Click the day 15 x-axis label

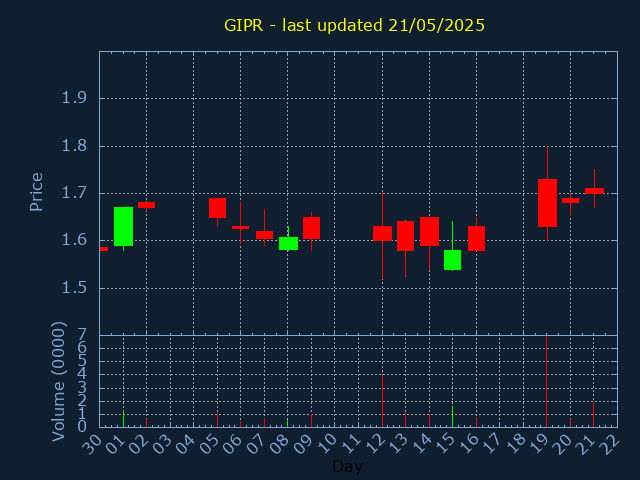tap(445, 443)
